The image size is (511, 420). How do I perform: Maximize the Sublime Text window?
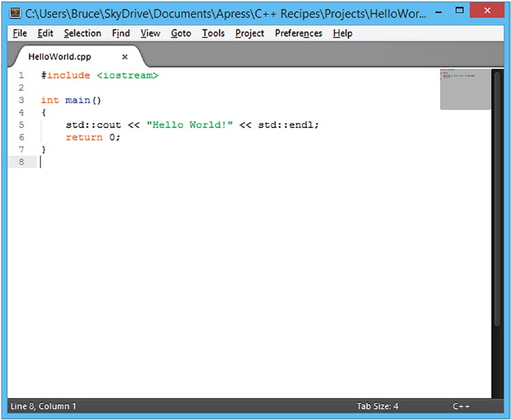coord(459,11)
